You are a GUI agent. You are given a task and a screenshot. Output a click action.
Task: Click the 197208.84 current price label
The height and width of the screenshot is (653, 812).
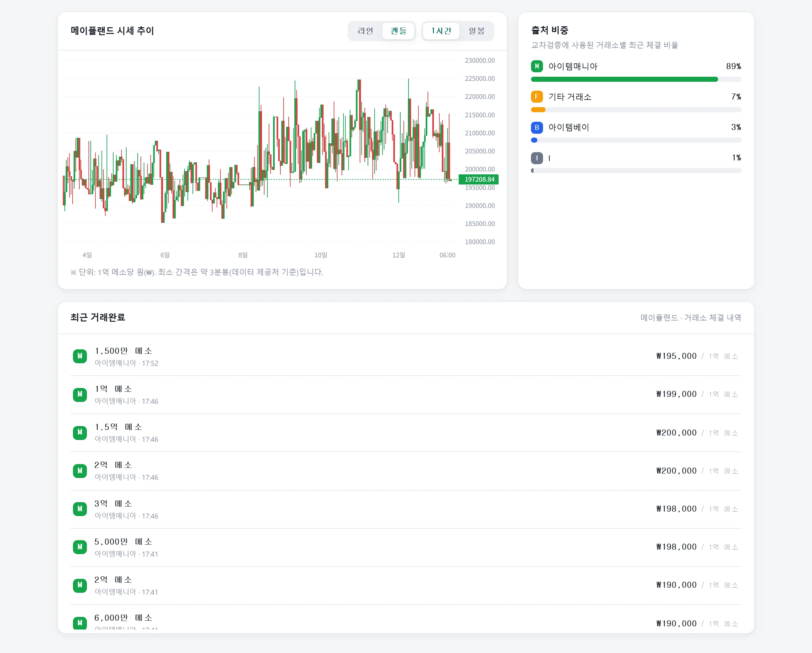point(479,179)
